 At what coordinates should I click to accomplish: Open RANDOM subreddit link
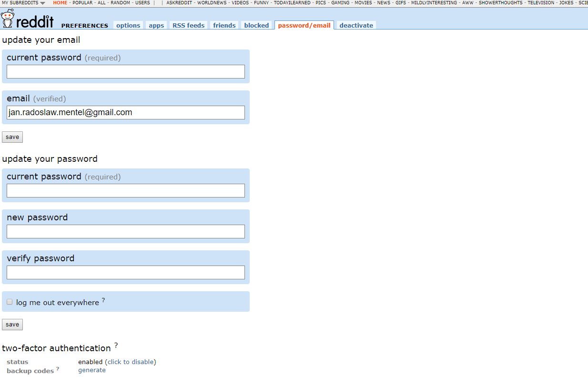tap(120, 3)
